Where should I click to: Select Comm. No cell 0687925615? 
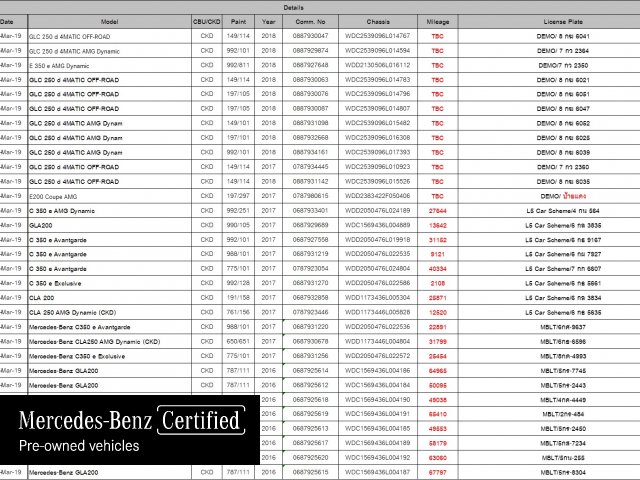click(x=310, y=472)
